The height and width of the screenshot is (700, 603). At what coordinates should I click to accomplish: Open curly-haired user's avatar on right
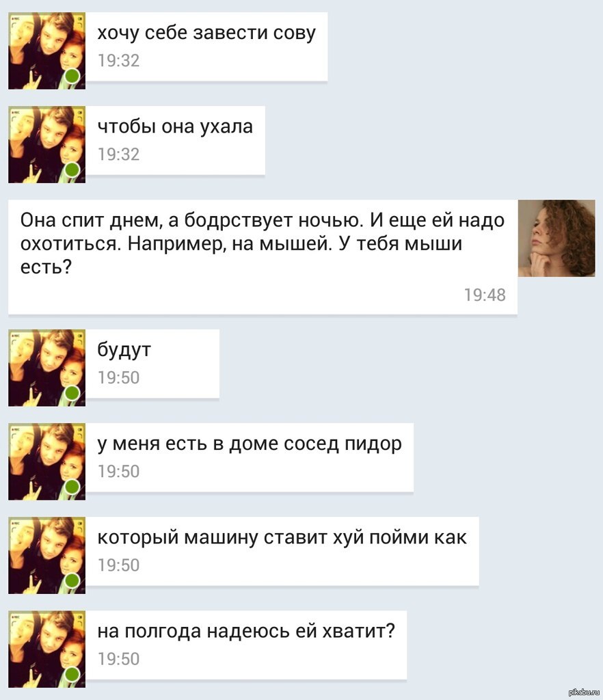click(557, 239)
